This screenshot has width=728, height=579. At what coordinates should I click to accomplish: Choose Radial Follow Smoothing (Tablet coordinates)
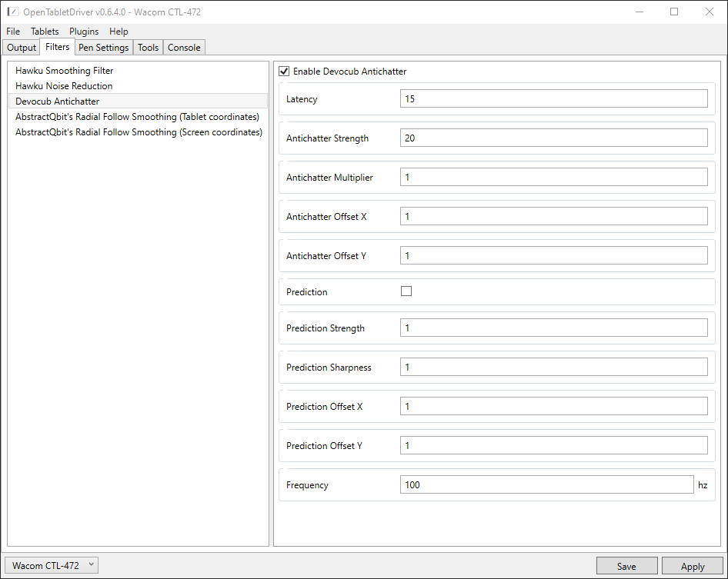click(x=137, y=117)
